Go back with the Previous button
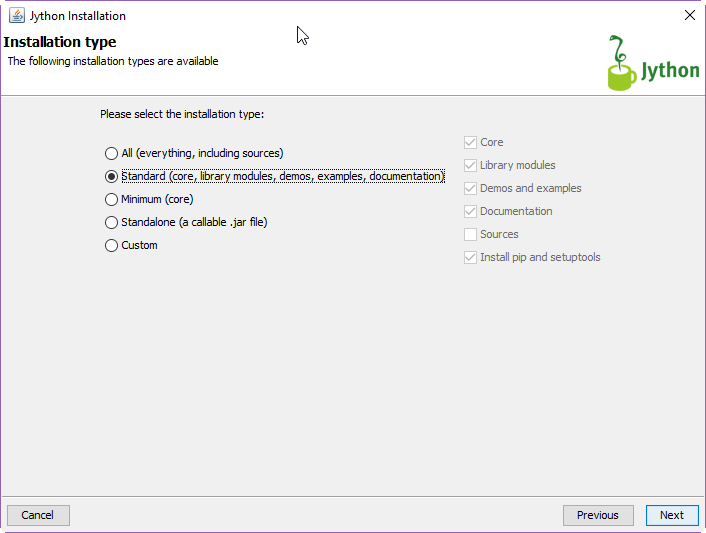Viewport: 706px width, 533px height. point(598,515)
